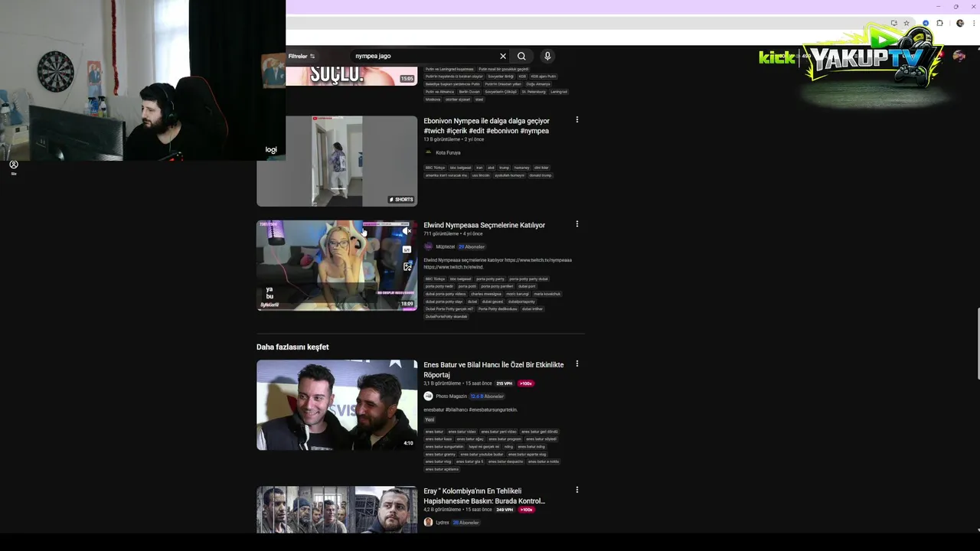Visit the Müptezel channel name
This screenshot has width=980, height=551.
point(445,246)
